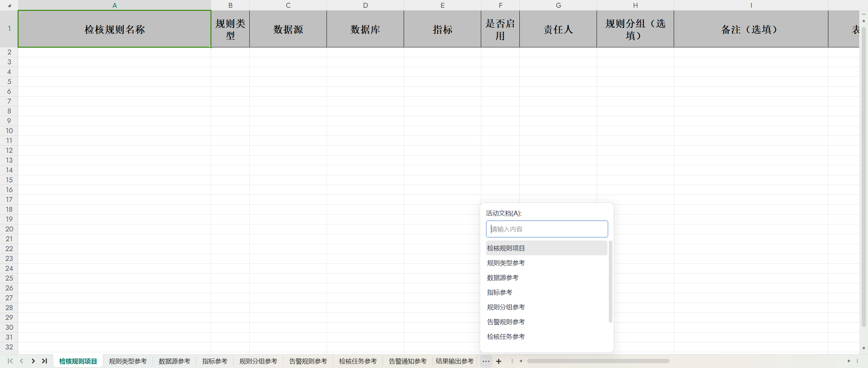The height and width of the screenshot is (368, 868).
Task: Click the horizontal scrollbar right arrow
Action: point(849,361)
